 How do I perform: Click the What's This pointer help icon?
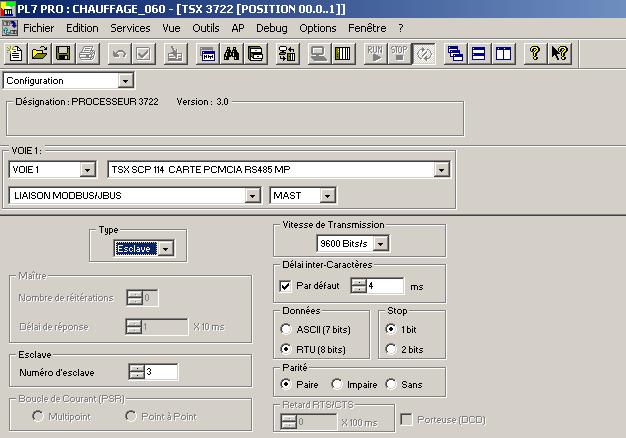(559, 54)
